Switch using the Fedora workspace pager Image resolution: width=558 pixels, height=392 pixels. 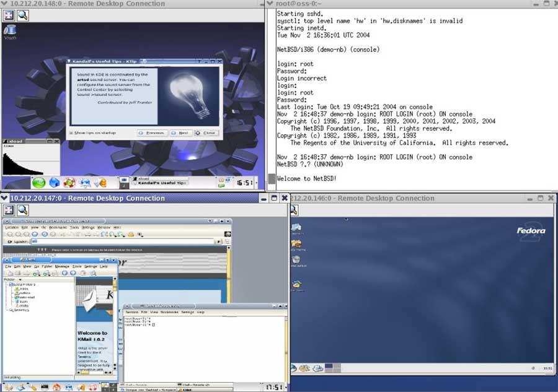(x=333, y=368)
